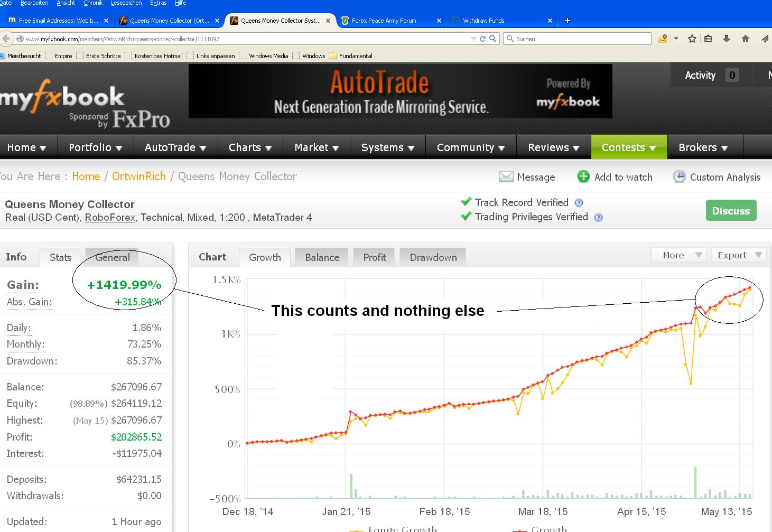The height and width of the screenshot is (532, 772).
Task: Send a Message via the envelope icon
Action: point(506,176)
